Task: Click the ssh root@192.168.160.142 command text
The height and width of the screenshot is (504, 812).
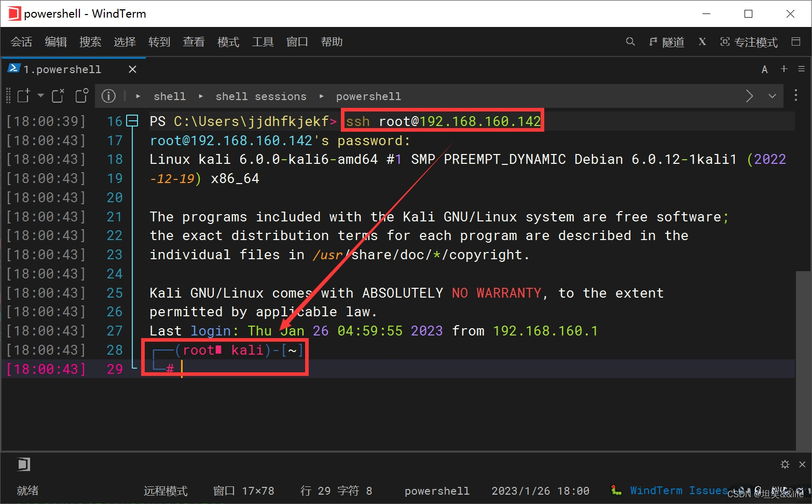Action: pos(444,121)
